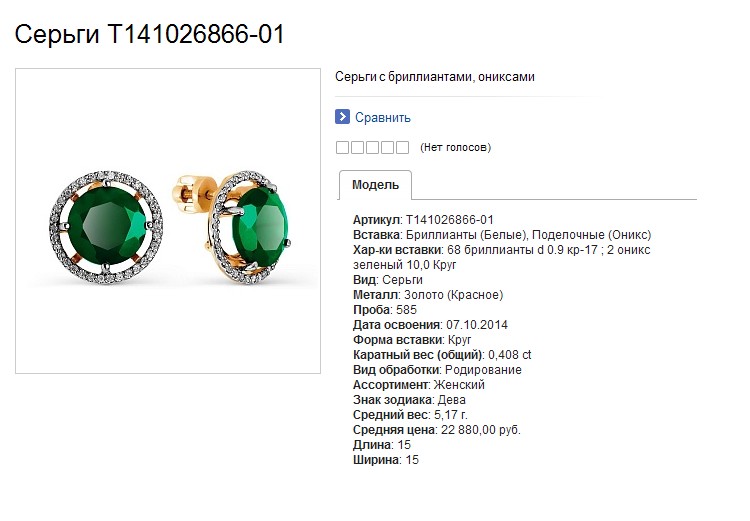This screenshot has height=521, width=750.
Task: Click the Вставка line listing Бриллианты and Оникс
Action: click(502, 235)
